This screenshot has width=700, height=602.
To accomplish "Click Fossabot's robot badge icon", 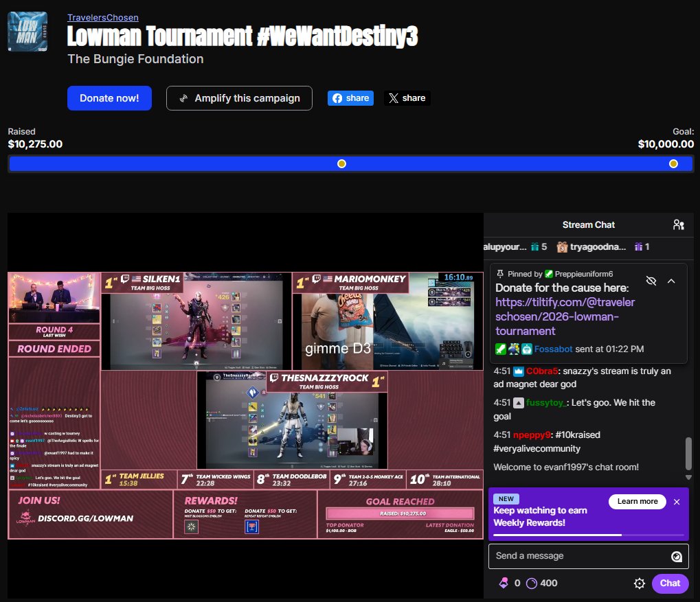I will click(527, 349).
